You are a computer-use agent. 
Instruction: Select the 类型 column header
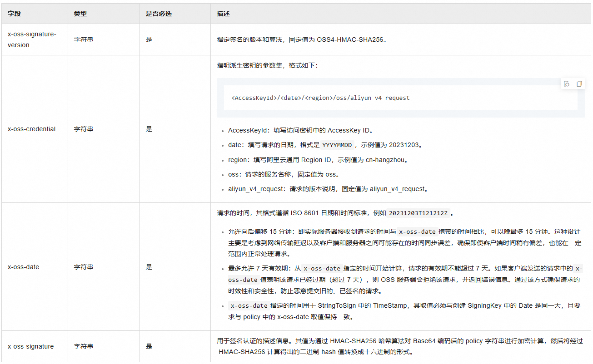point(80,14)
